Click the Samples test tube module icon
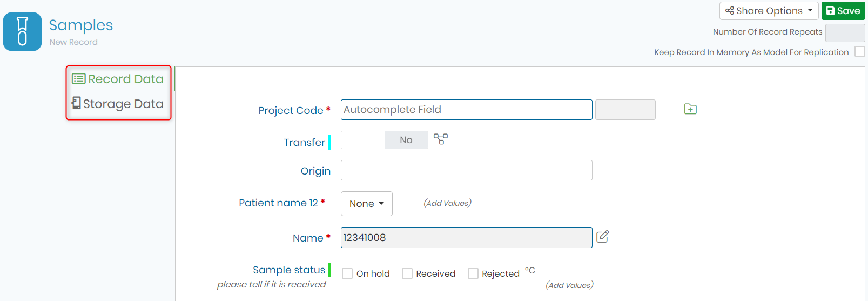 click(22, 31)
